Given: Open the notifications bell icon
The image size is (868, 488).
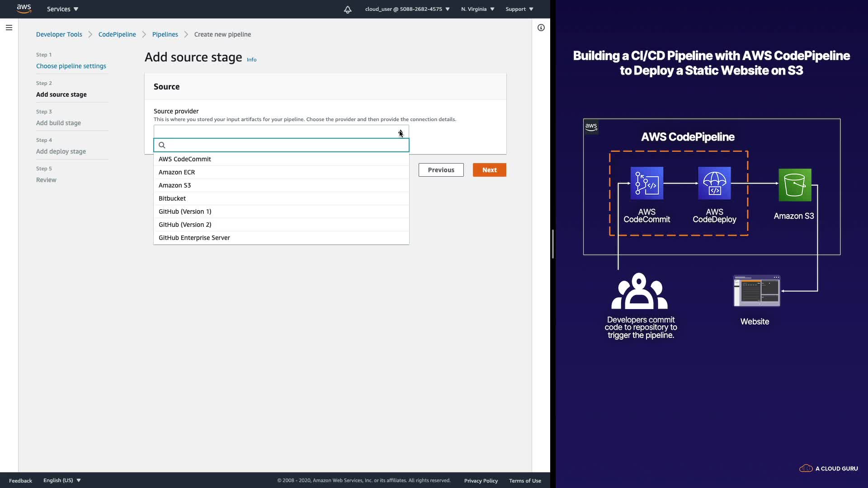Looking at the screenshot, I should coord(347,9).
